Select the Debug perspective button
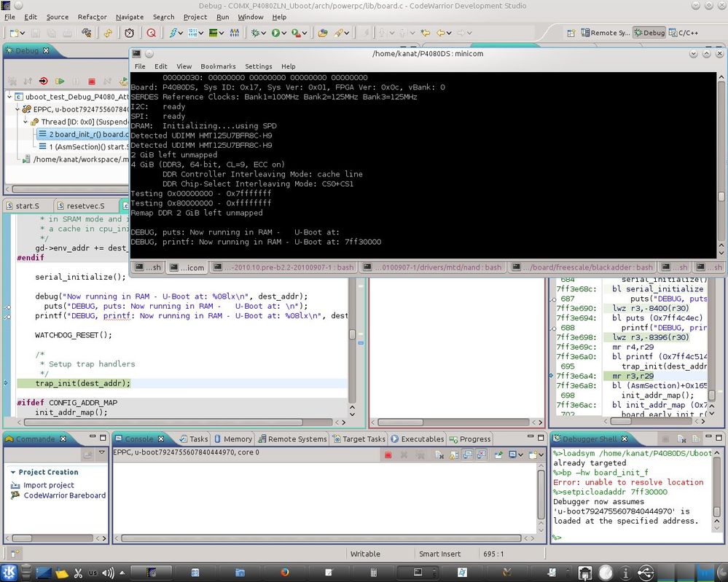Viewport: 728px width, 582px height. [x=648, y=32]
